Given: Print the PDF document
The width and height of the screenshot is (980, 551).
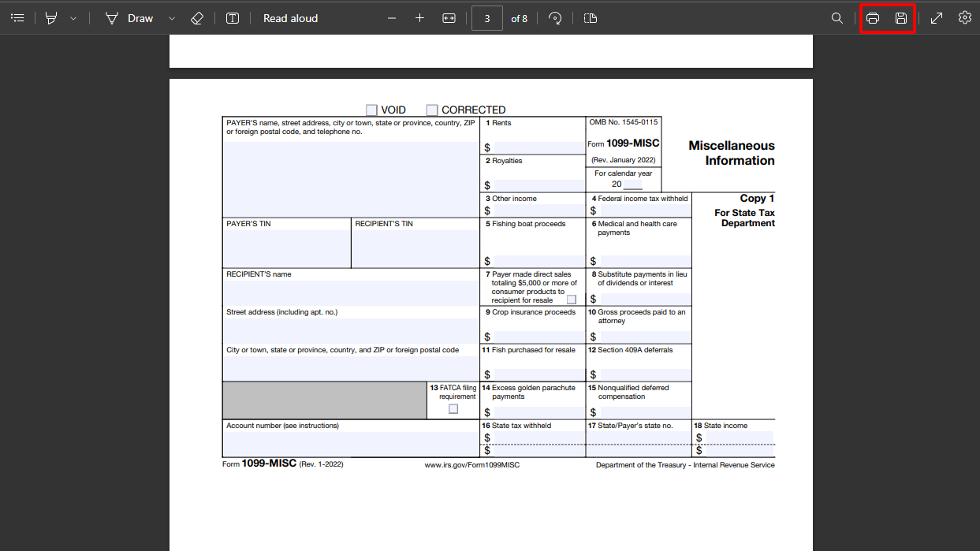Looking at the screenshot, I should tap(873, 18).
